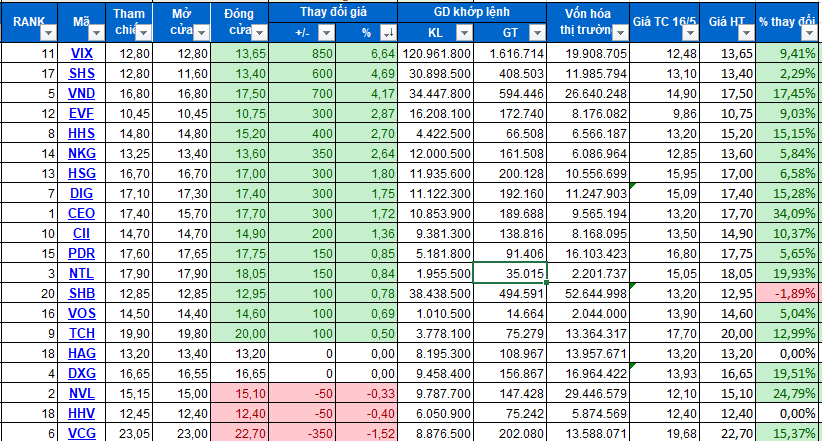
Task: Open the HHV stock link
Action: pos(82,413)
